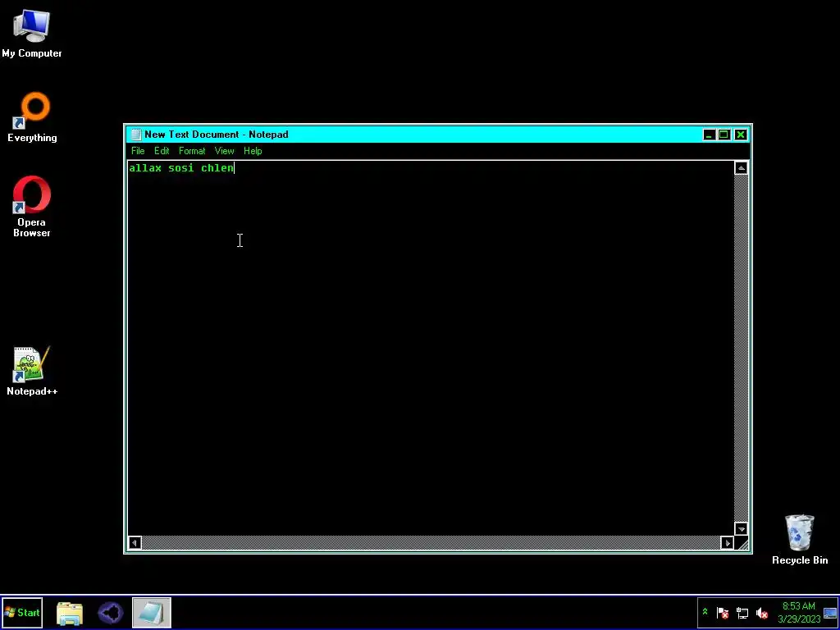The width and height of the screenshot is (840, 630).
Task: Click the word 'allax' in the text
Action: point(145,168)
